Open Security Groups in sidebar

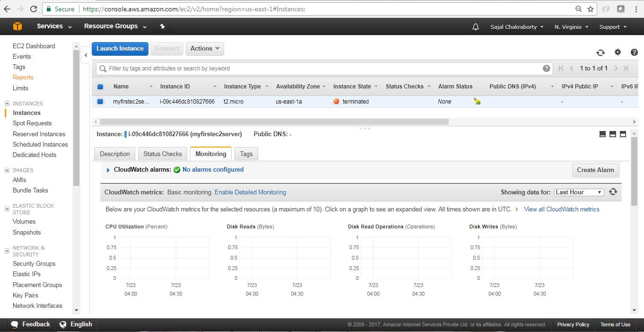pos(34,263)
